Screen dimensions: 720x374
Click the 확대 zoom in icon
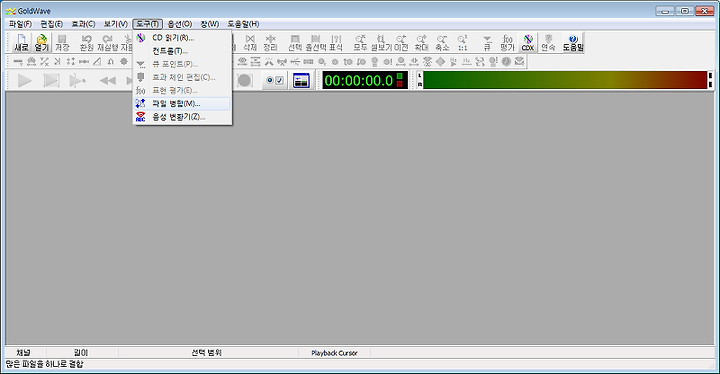tap(421, 42)
